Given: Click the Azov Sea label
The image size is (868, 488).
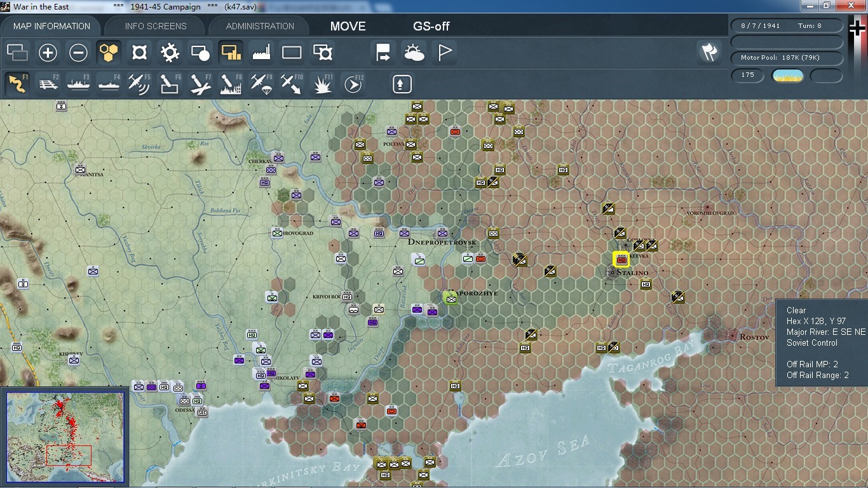Looking at the screenshot, I should pyautogui.click(x=545, y=451).
